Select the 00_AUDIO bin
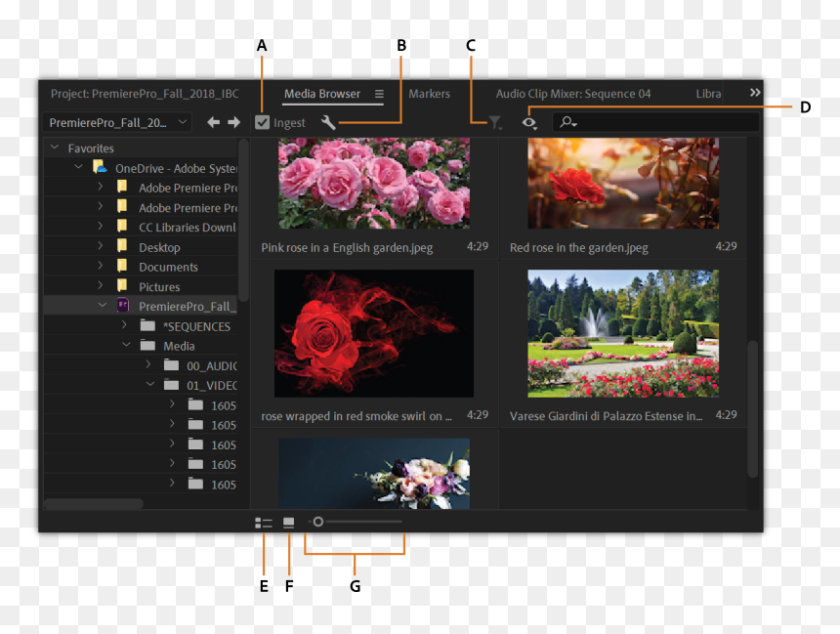 tap(212, 366)
